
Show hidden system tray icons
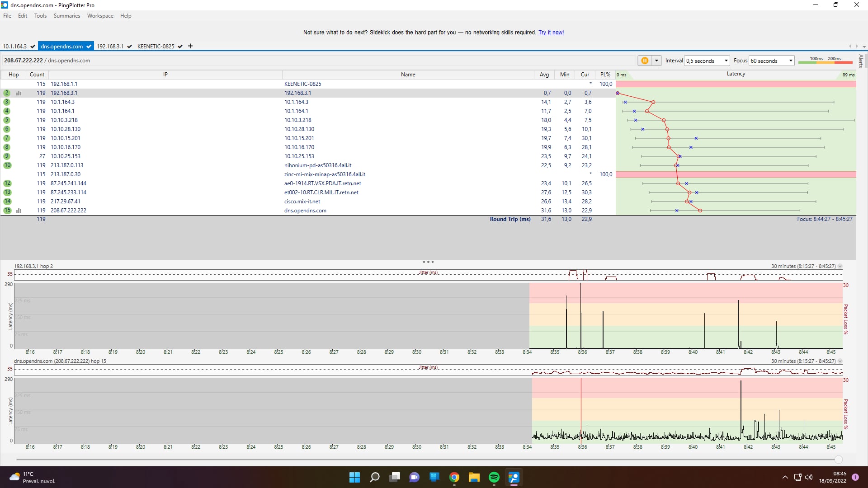click(785, 477)
